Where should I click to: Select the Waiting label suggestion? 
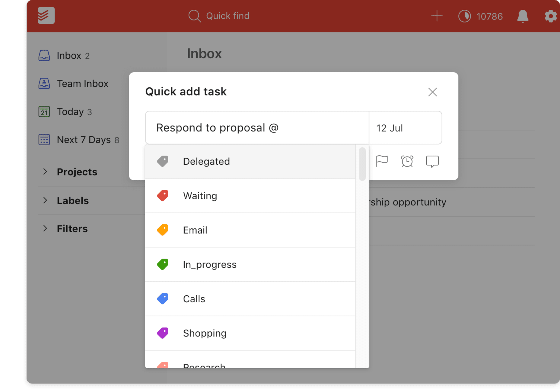250,196
